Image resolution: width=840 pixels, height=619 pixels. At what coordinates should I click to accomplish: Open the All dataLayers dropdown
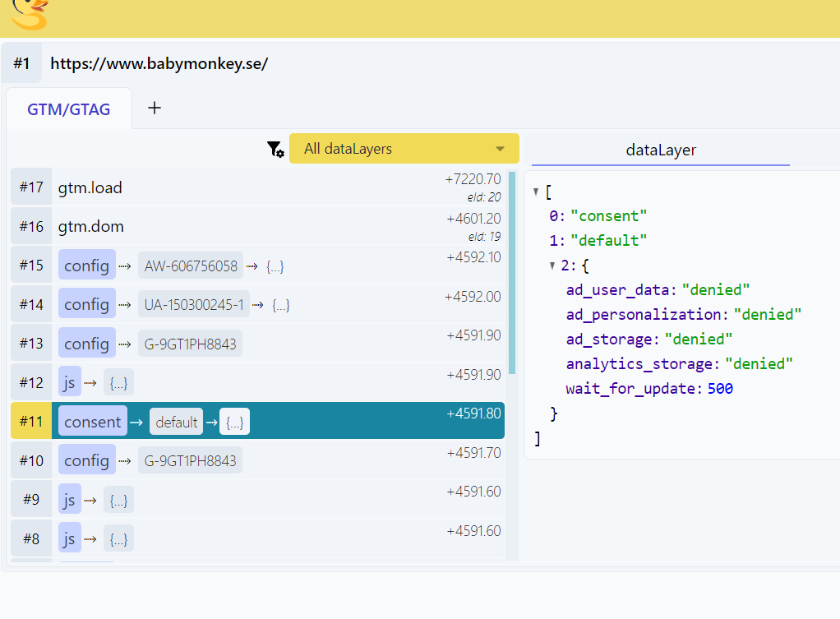pos(404,149)
